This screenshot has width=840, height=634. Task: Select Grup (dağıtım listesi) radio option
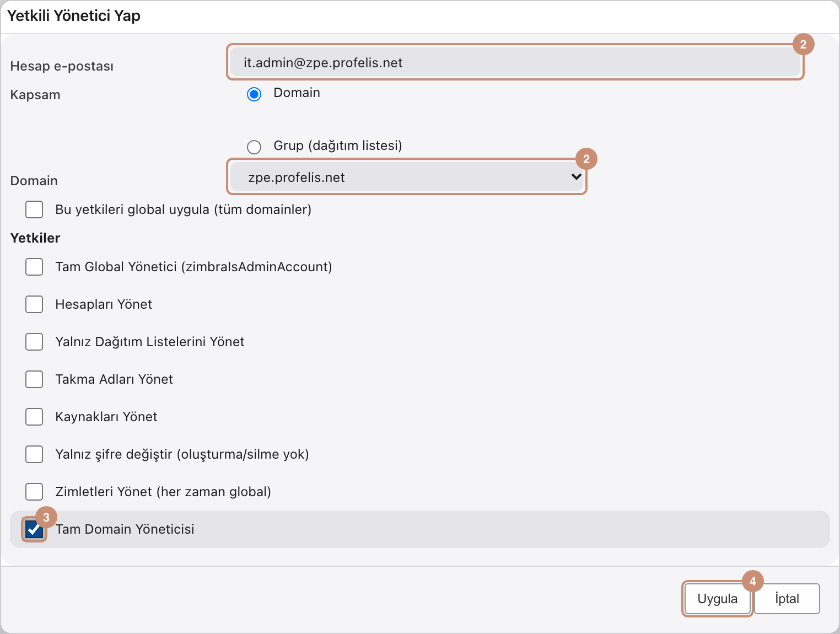click(x=254, y=147)
